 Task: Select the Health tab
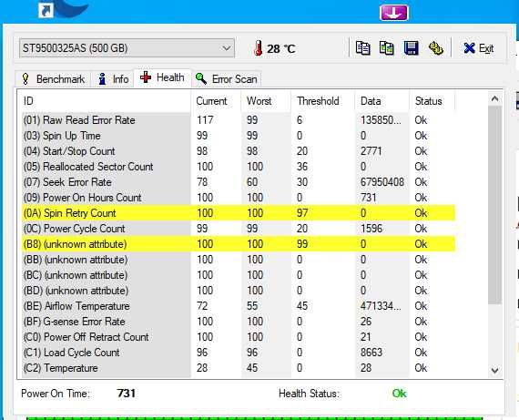(x=162, y=77)
